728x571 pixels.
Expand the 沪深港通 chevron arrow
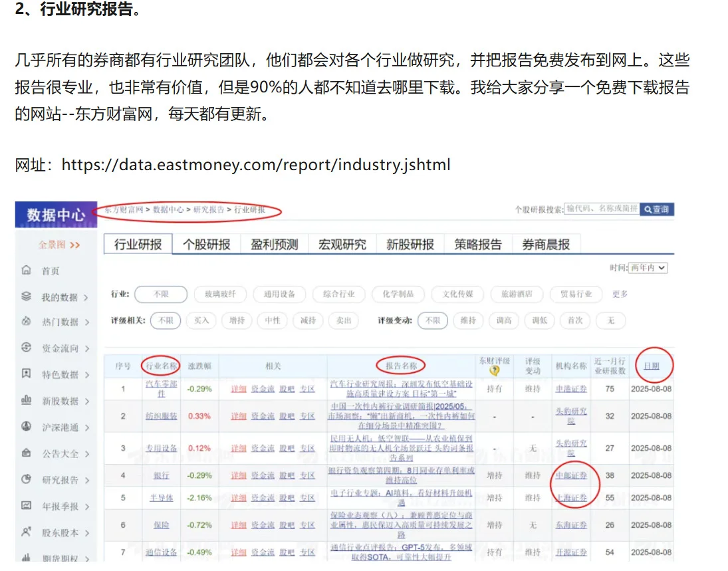tap(87, 427)
